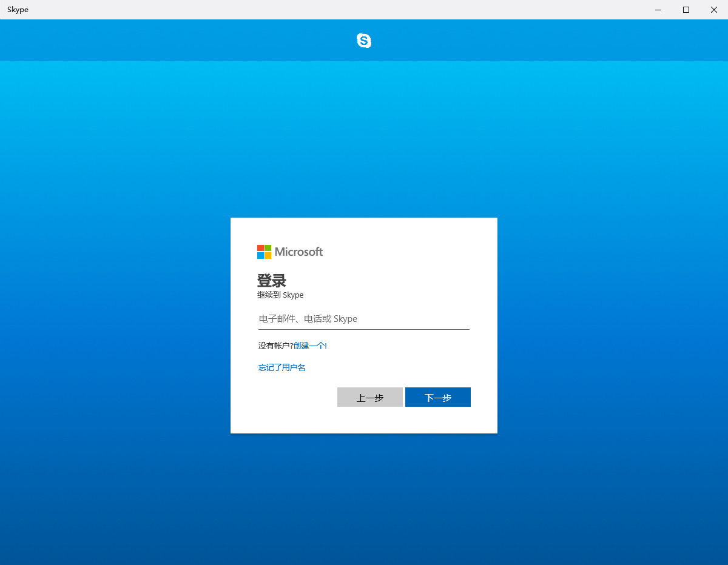Click the Skype window title text
The width and height of the screenshot is (728, 565).
(x=18, y=10)
